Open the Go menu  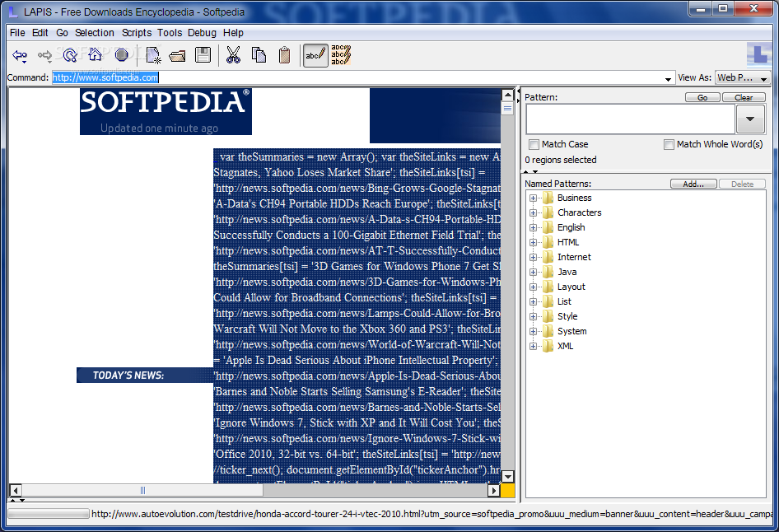(62, 33)
